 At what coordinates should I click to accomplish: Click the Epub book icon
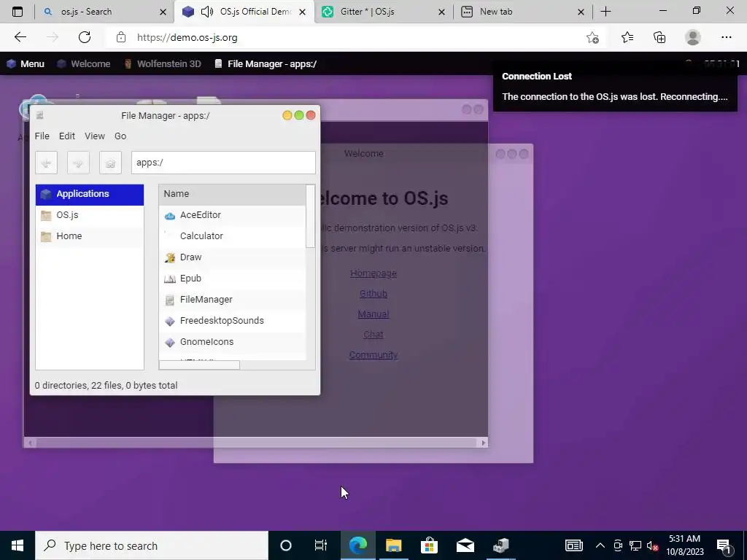pyautogui.click(x=169, y=279)
